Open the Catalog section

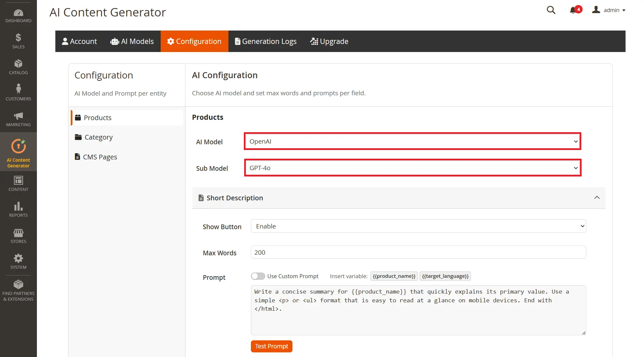pos(18,66)
